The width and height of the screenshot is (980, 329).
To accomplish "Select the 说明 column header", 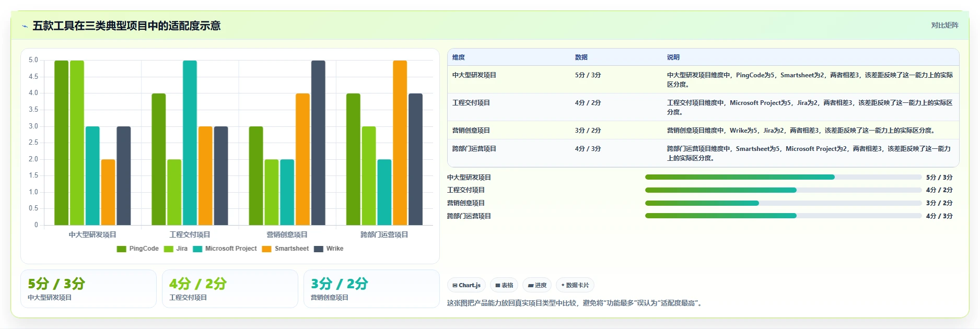I will [673, 57].
